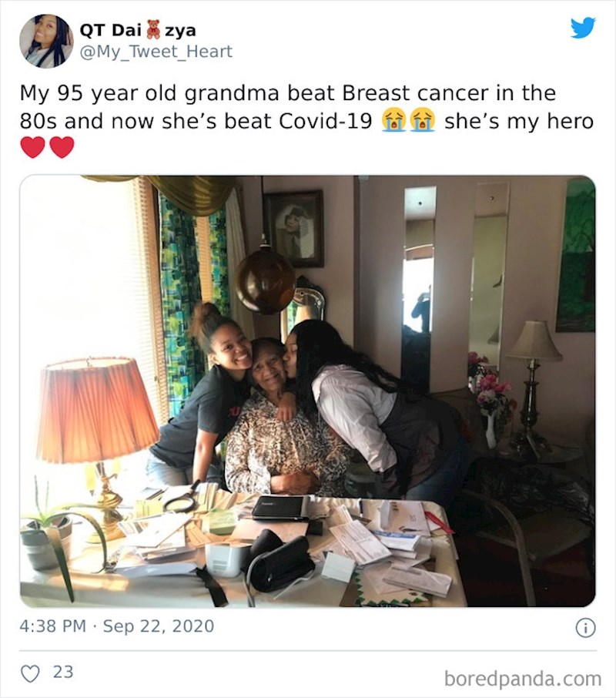Click the Sep 22, 2020 date
Viewport: 616px width, 698px height.
pos(158,626)
